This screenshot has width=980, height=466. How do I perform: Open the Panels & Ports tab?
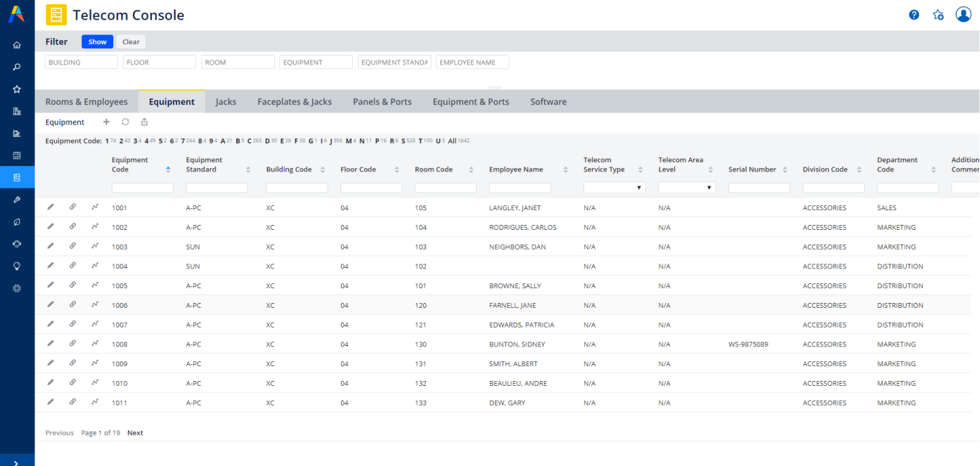coord(382,102)
